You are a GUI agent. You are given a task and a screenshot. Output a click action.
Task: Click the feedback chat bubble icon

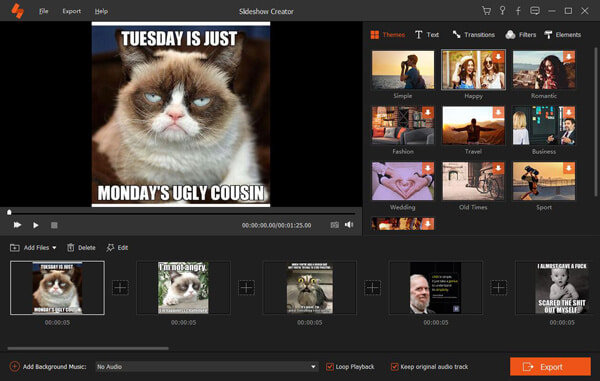click(x=535, y=11)
